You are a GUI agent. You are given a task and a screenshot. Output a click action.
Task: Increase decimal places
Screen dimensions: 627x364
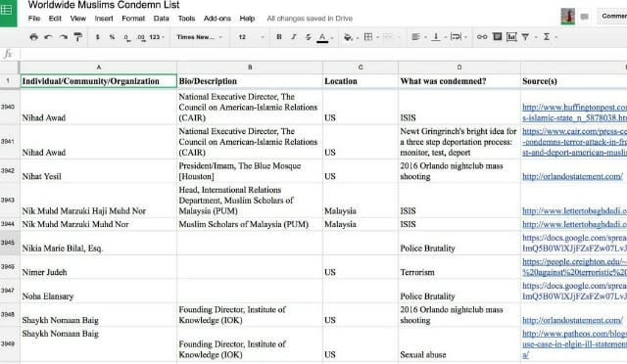[x=141, y=37]
